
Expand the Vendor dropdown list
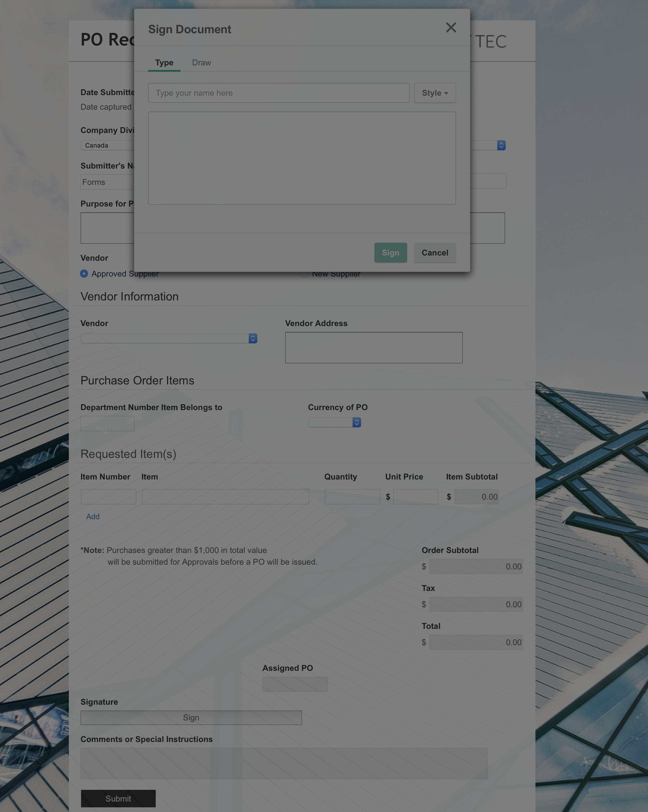click(169, 338)
